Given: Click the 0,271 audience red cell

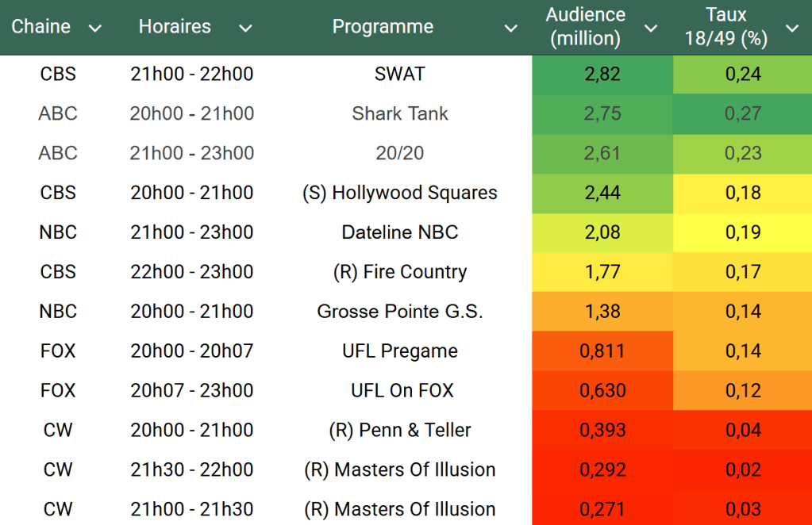Looking at the screenshot, I should (x=602, y=509).
